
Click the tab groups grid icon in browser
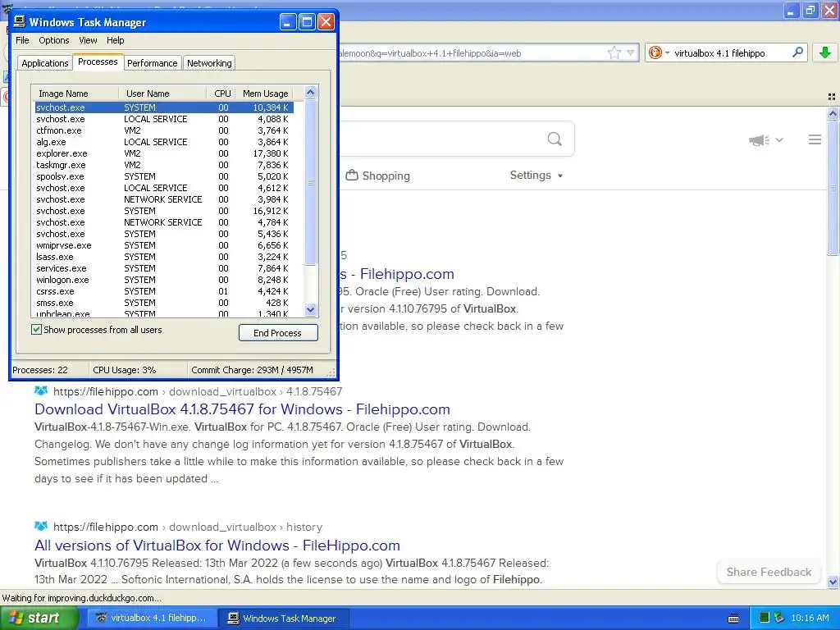[832, 97]
